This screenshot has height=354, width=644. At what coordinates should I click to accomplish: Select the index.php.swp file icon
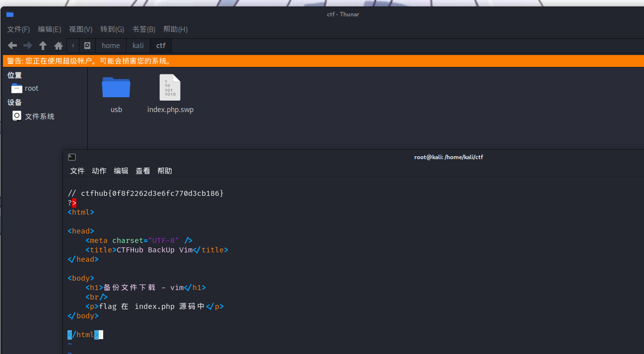click(x=170, y=88)
